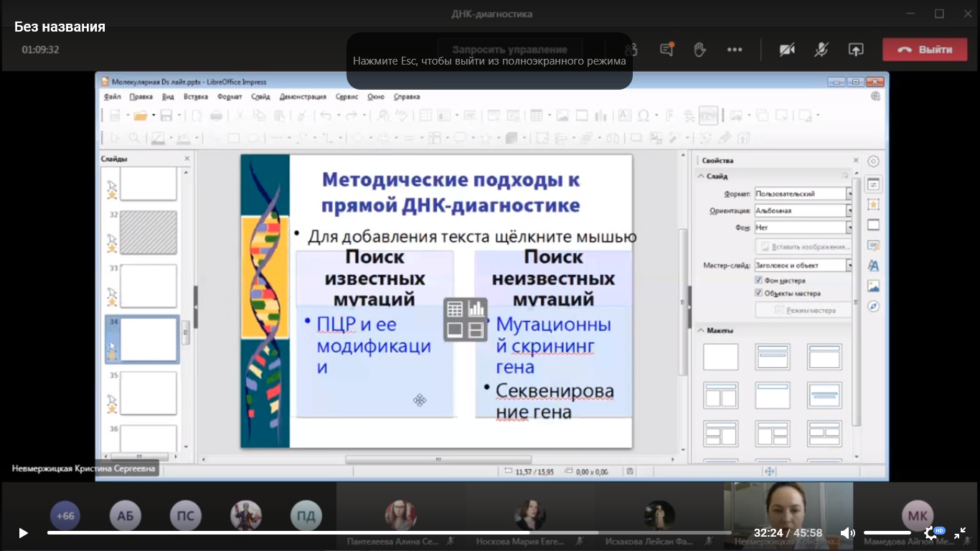Open the Master Slides sidebar icon
This screenshot has width=980, height=551.
(873, 245)
